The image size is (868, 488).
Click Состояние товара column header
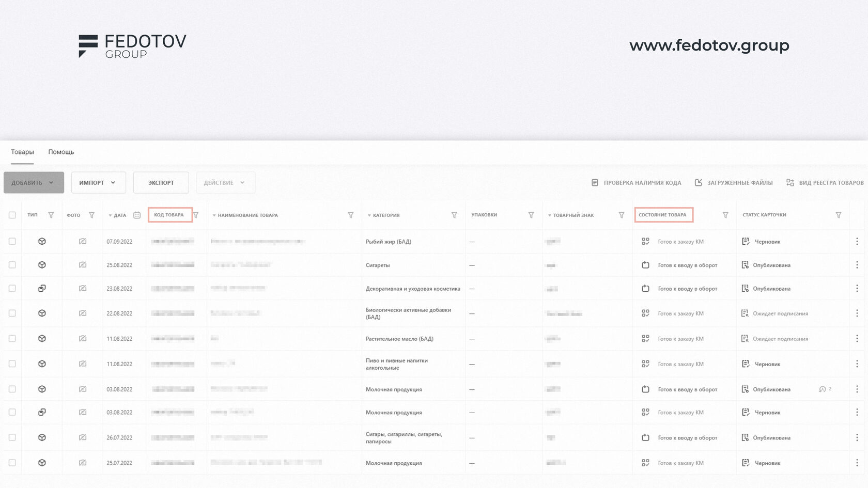pos(662,215)
